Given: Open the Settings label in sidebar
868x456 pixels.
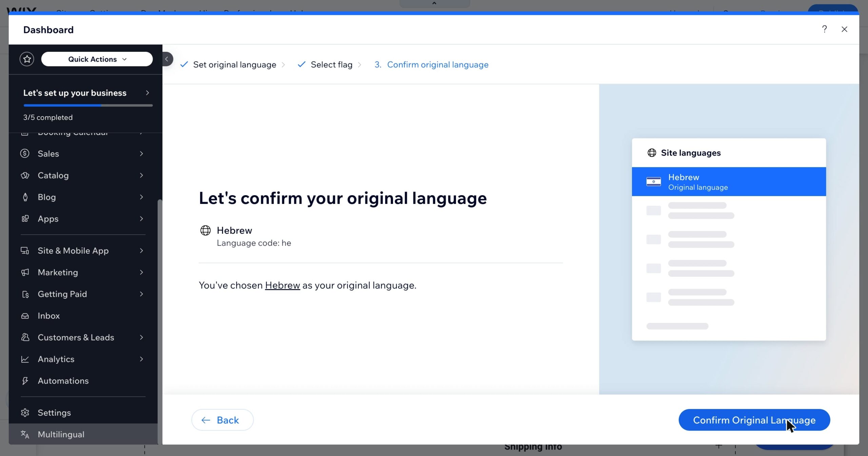Looking at the screenshot, I should 54,413.
